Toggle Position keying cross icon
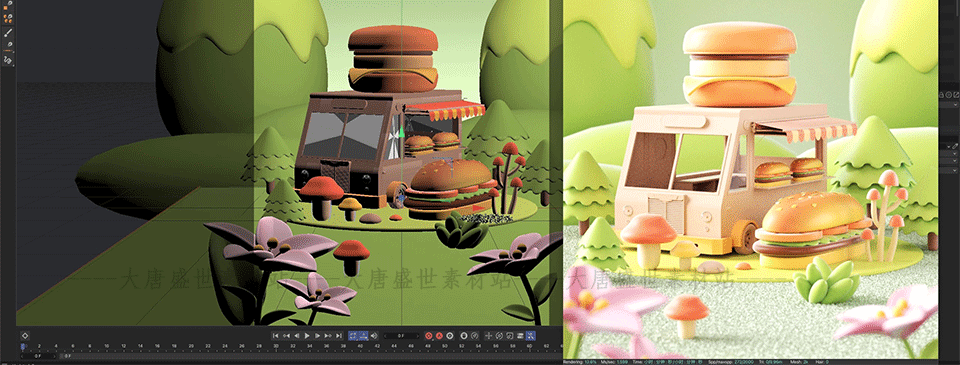This screenshot has width=960, height=365. point(489,336)
